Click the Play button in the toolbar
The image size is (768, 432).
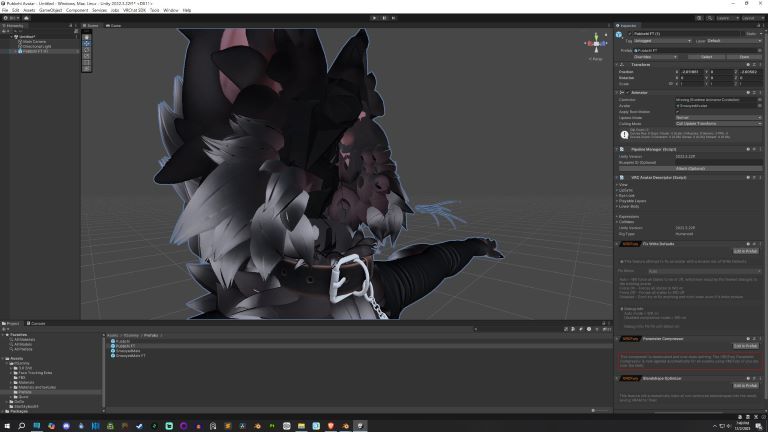tap(374, 18)
